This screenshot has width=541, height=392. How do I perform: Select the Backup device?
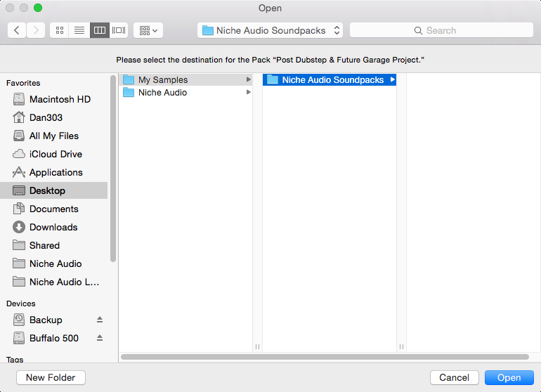[x=54, y=320]
